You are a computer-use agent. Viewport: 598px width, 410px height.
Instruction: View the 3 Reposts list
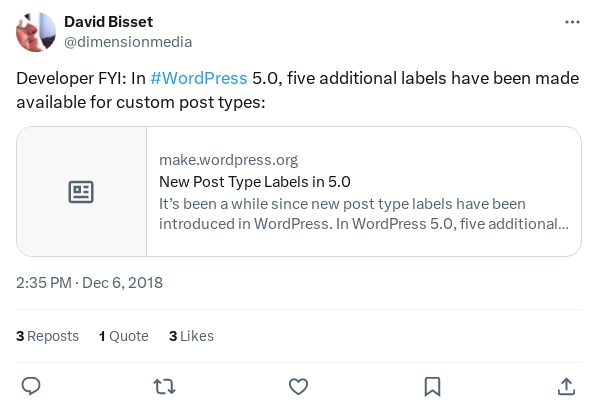[47, 336]
